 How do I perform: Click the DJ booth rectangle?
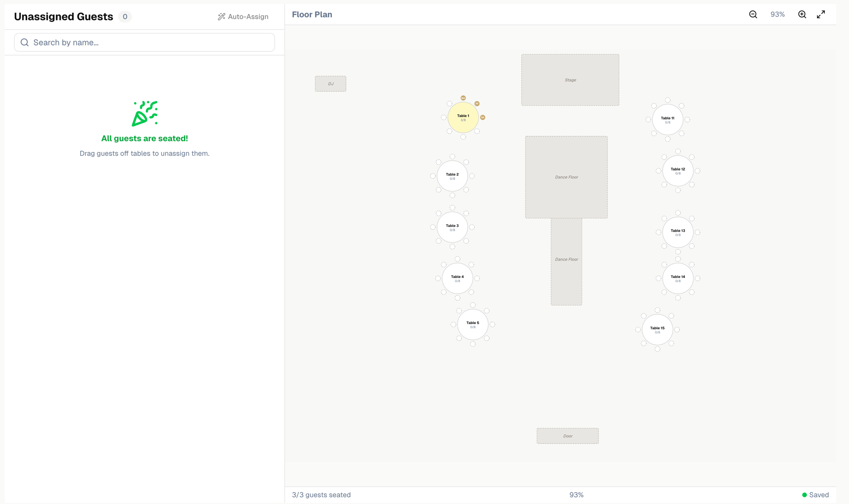tap(331, 84)
